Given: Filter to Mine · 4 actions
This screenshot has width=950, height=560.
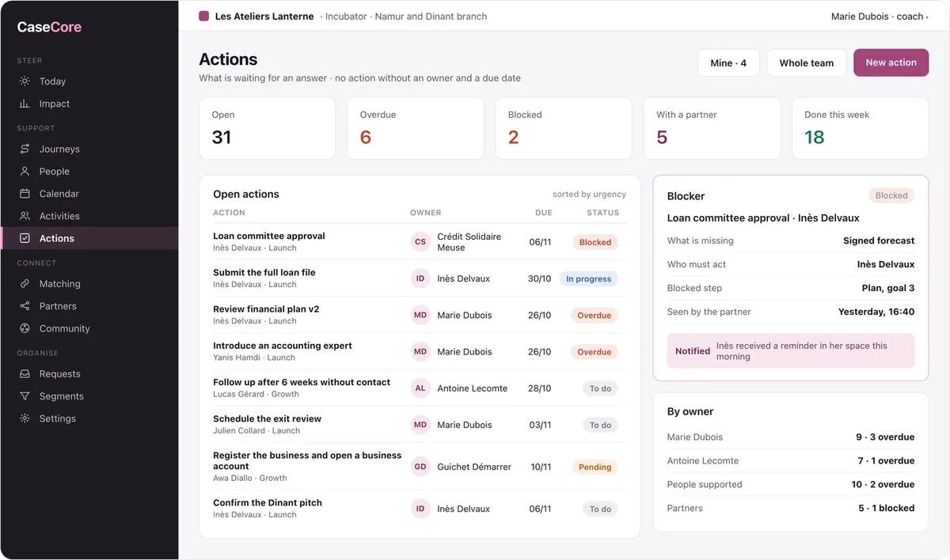Looking at the screenshot, I should tap(728, 62).
